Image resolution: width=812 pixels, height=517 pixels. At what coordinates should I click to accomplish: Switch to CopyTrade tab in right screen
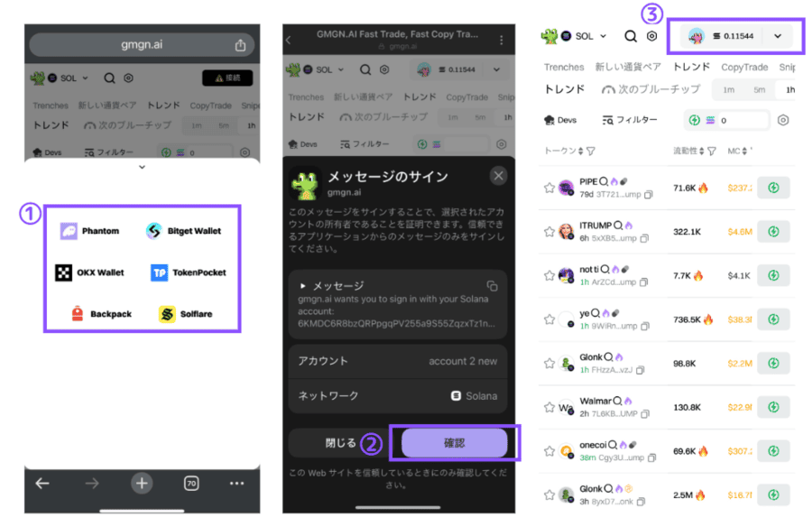[x=744, y=68]
